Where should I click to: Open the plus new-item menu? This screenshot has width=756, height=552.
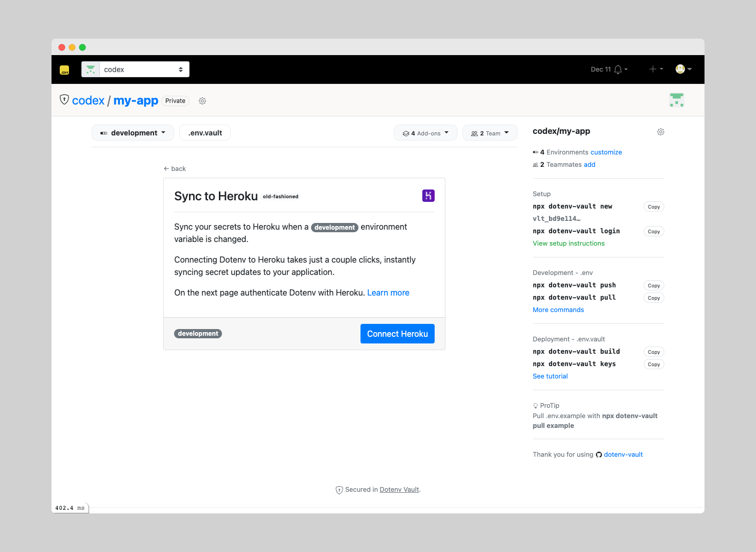[656, 69]
